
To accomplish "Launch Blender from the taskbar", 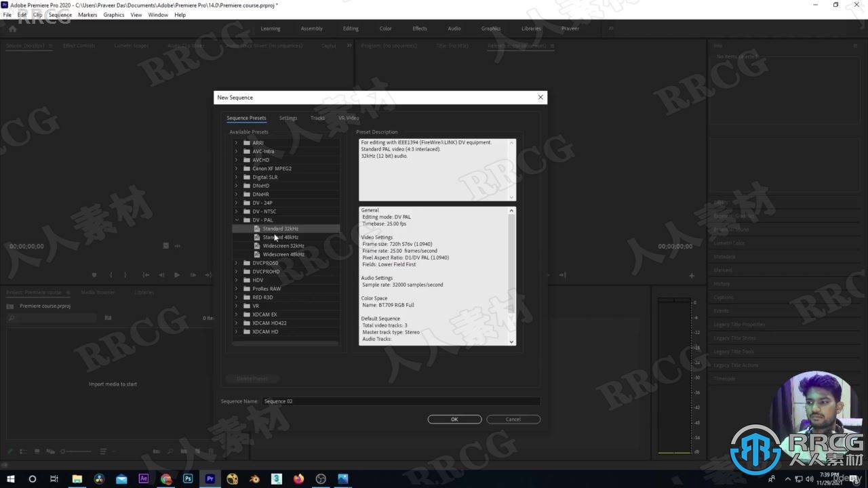I will click(254, 479).
